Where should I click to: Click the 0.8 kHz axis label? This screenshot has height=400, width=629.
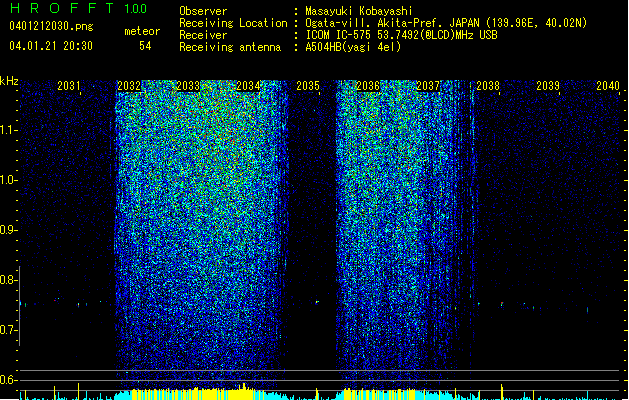[8, 280]
